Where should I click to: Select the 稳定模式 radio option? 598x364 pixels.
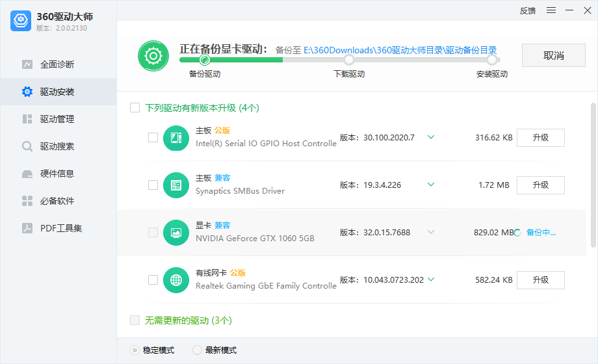click(135, 350)
